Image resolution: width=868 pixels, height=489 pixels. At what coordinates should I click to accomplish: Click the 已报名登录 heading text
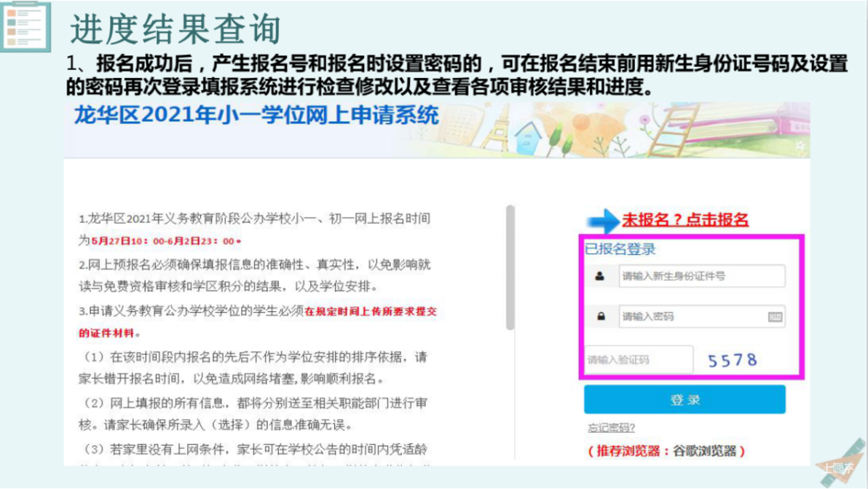click(620, 249)
